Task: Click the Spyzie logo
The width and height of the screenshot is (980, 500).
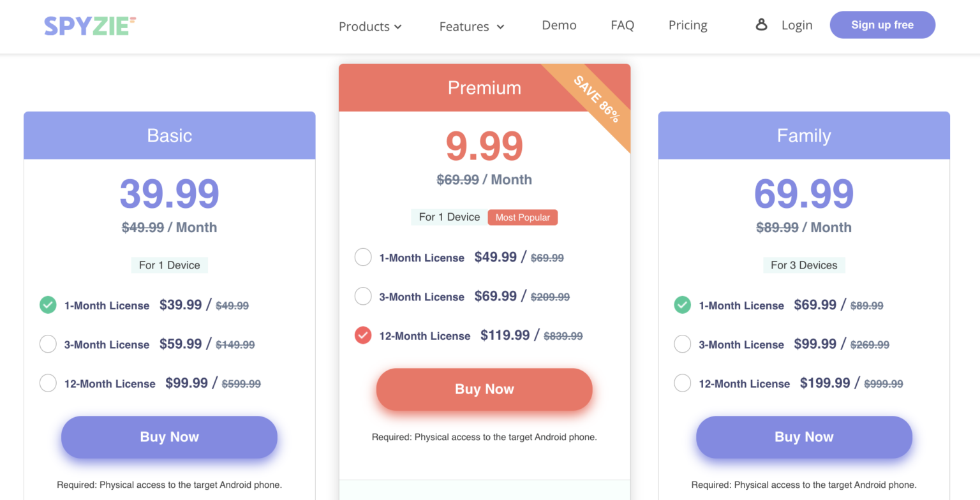Action: [x=90, y=26]
